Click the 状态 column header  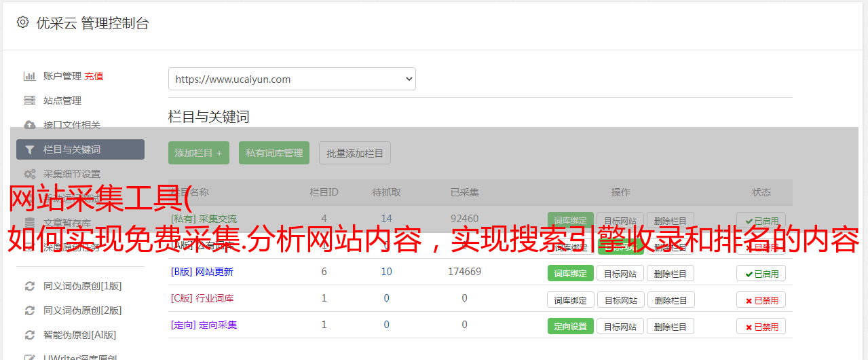tap(761, 192)
